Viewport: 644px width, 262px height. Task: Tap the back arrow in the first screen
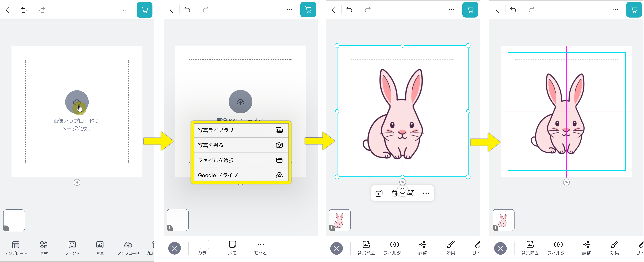(x=8, y=10)
